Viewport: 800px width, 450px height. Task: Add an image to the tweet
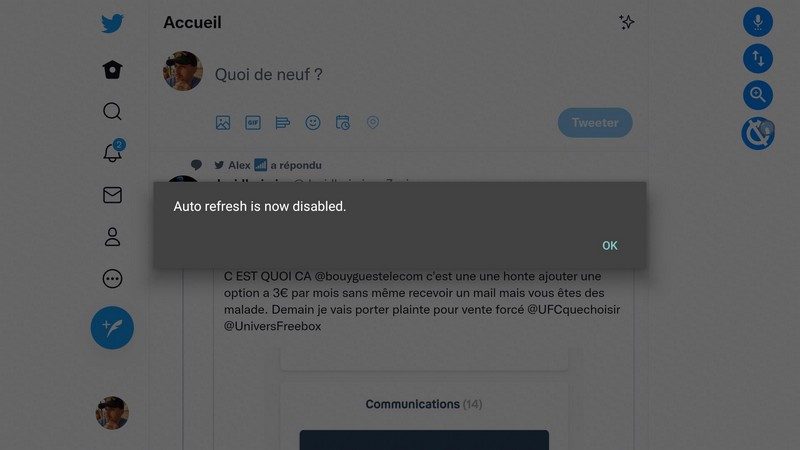tap(223, 122)
